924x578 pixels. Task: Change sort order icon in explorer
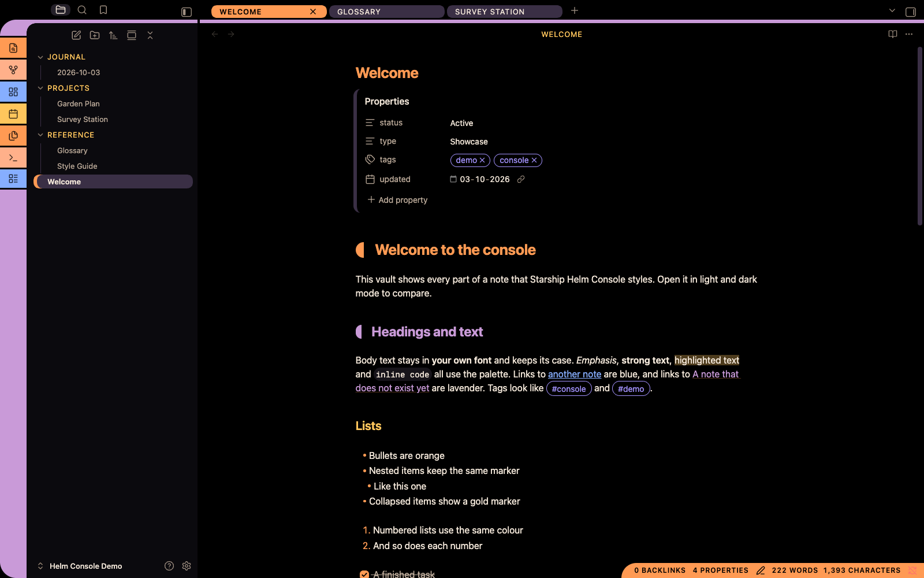(113, 35)
